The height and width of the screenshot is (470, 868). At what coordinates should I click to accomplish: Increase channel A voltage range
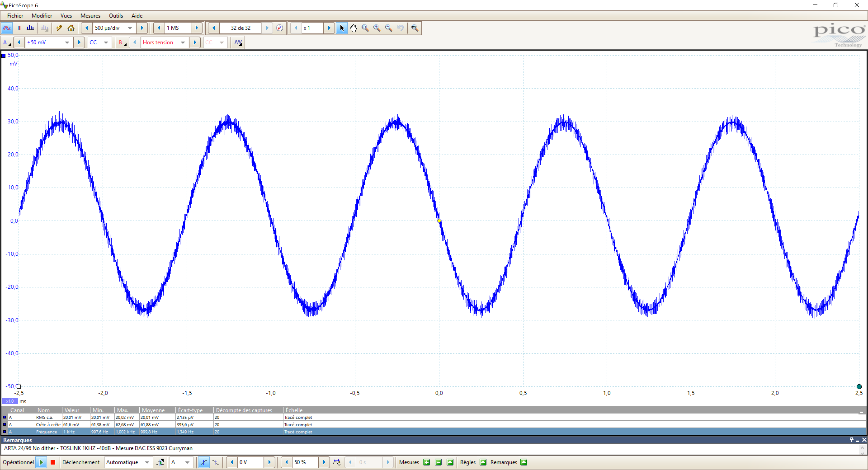click(x=79, y=42)
